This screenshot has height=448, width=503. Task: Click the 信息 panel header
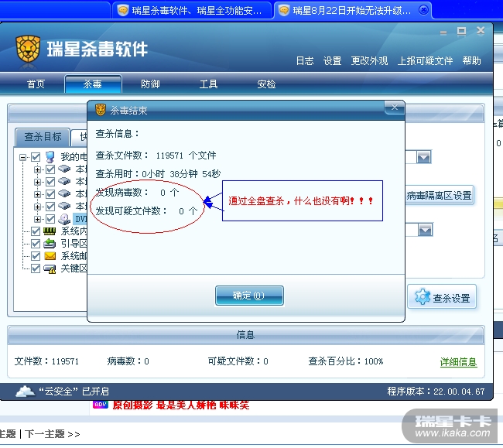click(x=246, y=335)
